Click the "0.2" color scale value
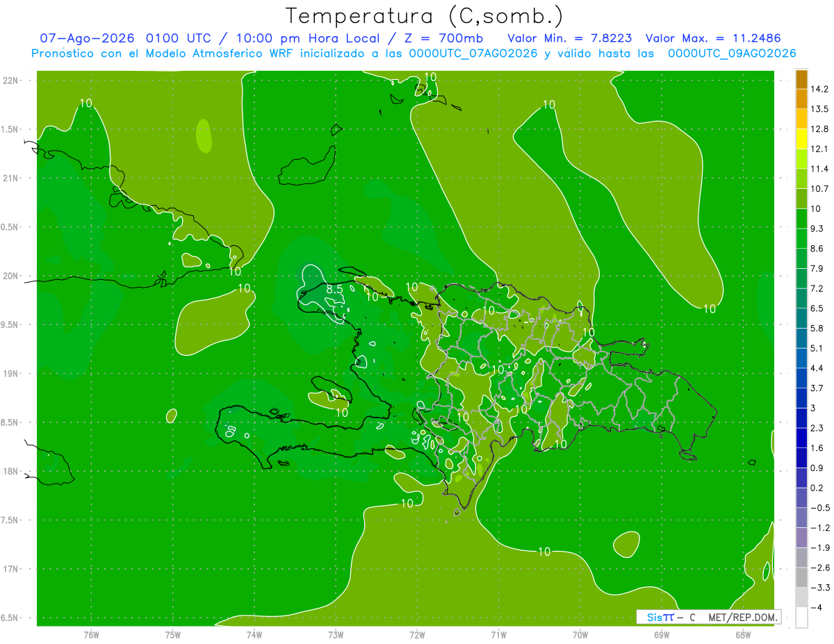834x644 pixels. point(817,488)
